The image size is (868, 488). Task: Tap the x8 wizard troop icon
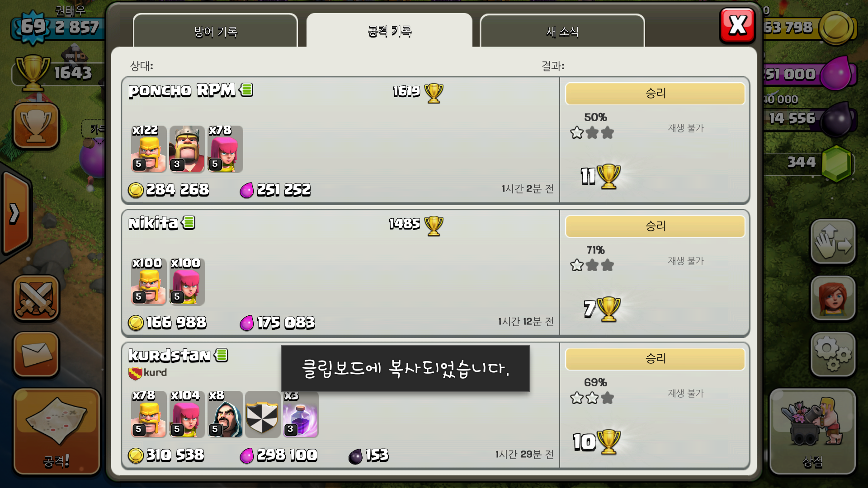[x=225, y=414]
